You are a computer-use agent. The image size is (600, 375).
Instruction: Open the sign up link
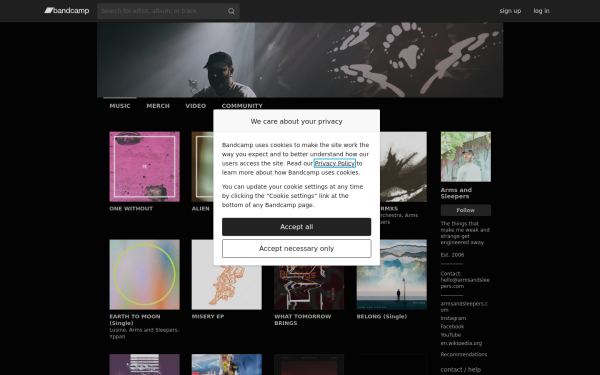[x=510, y=11]
